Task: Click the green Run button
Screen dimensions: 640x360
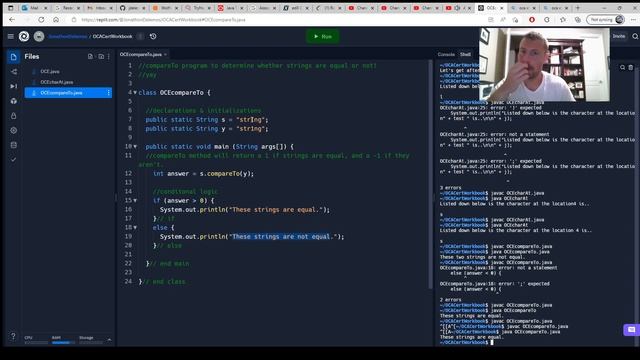Action: pos(322,36)
